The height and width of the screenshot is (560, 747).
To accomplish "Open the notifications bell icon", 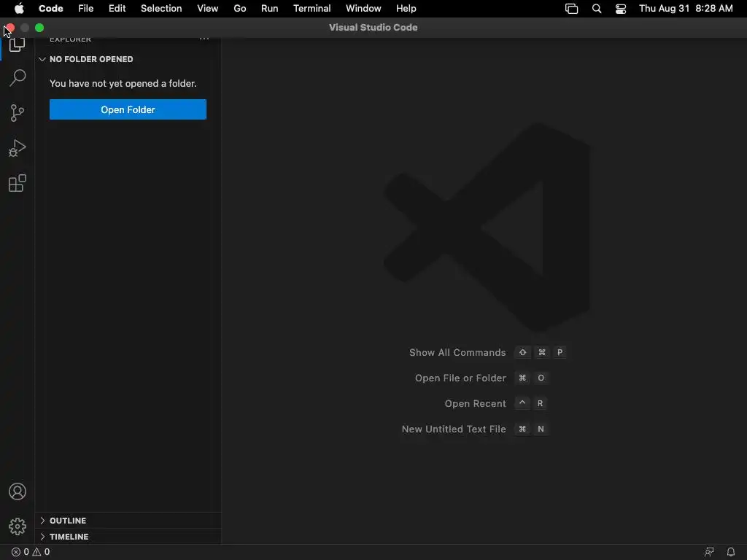I will click(731, 552).
